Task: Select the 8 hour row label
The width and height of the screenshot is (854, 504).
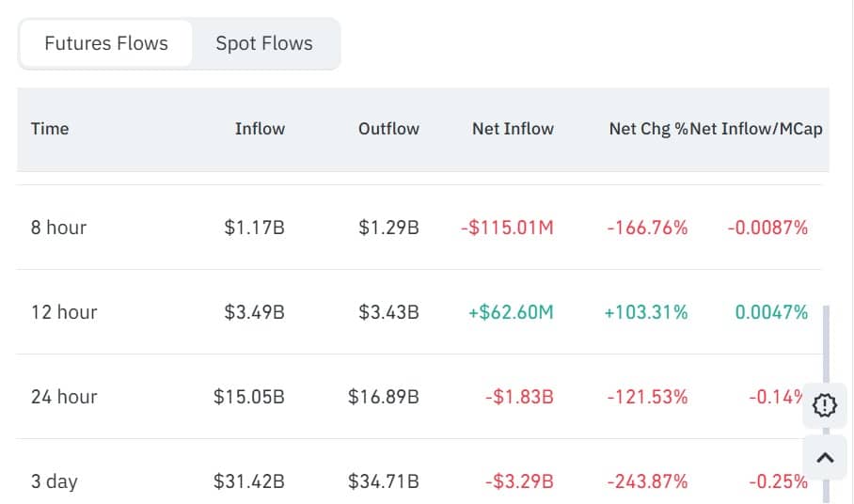Action: tap(58, 227)
